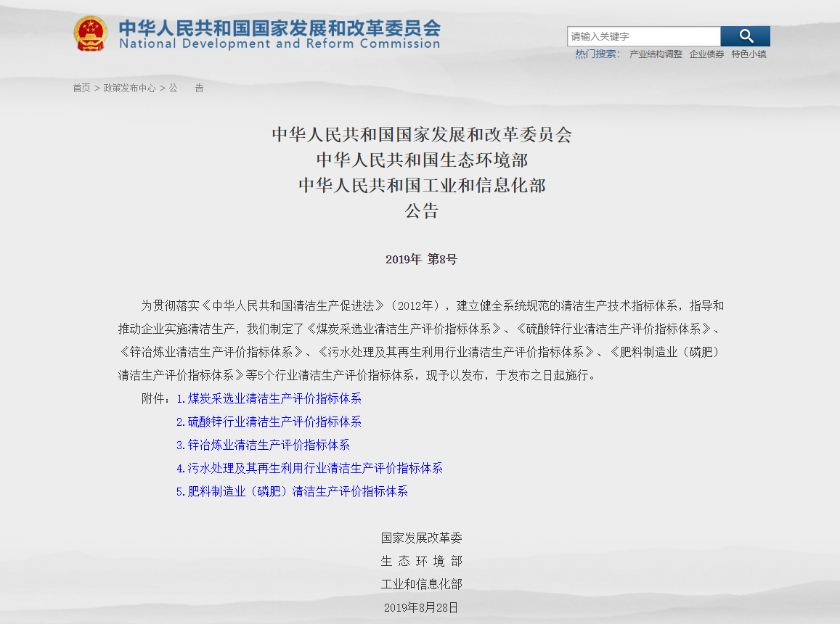Click the 2019年 第8号 announcement number

[421, 260]
